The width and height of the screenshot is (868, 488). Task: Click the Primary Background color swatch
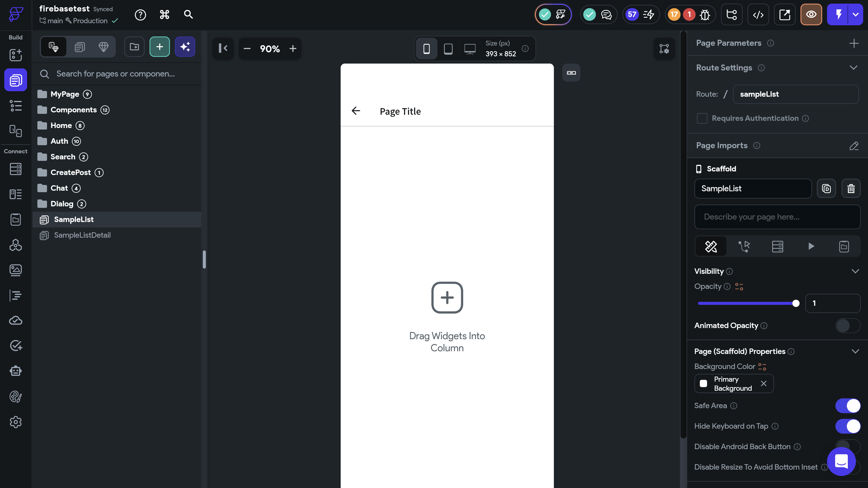(703, 383)
